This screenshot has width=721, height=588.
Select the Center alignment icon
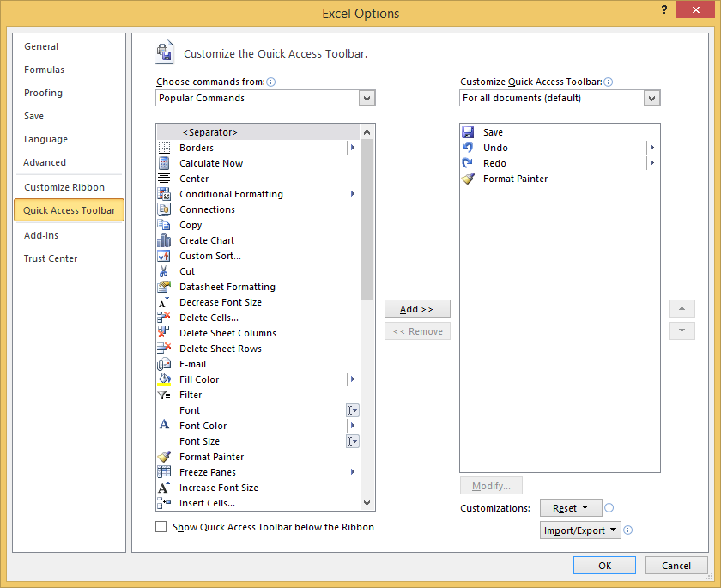point(164,179)
